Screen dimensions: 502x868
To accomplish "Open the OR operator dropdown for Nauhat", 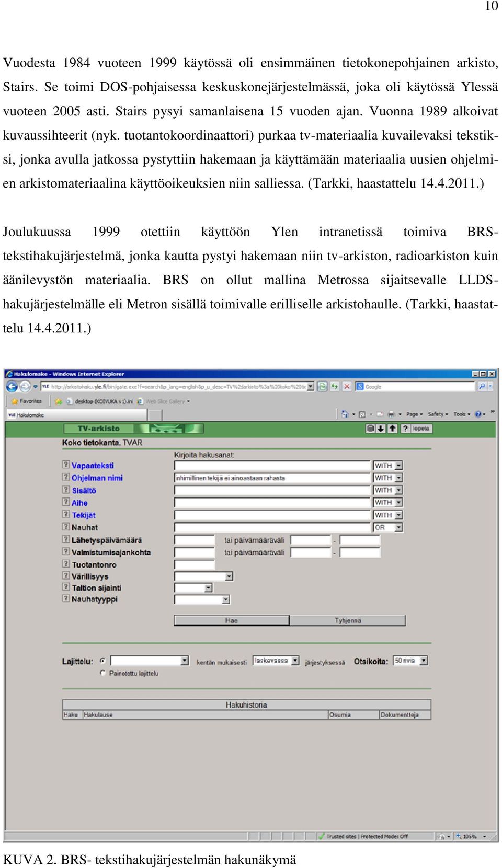I will coord(388,528).
